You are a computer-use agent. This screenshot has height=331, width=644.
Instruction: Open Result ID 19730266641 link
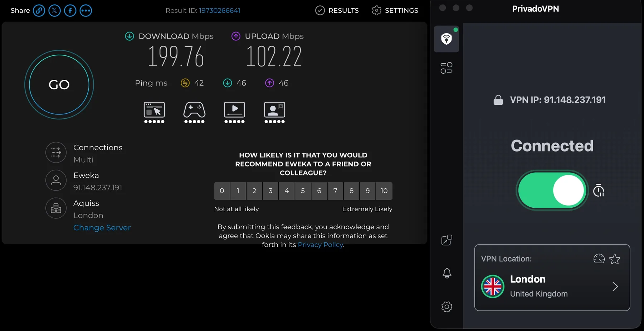(220, 10)
